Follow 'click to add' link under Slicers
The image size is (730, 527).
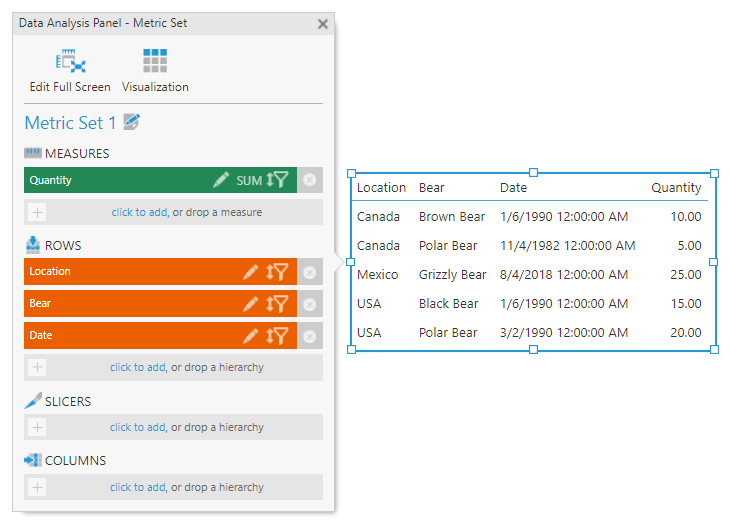click(137, 427)
